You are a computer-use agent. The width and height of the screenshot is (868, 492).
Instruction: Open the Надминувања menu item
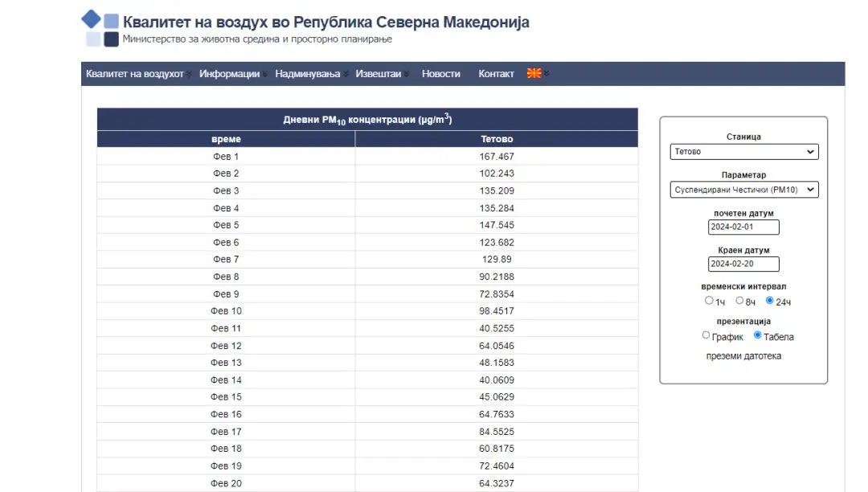[x=307, y=74]
